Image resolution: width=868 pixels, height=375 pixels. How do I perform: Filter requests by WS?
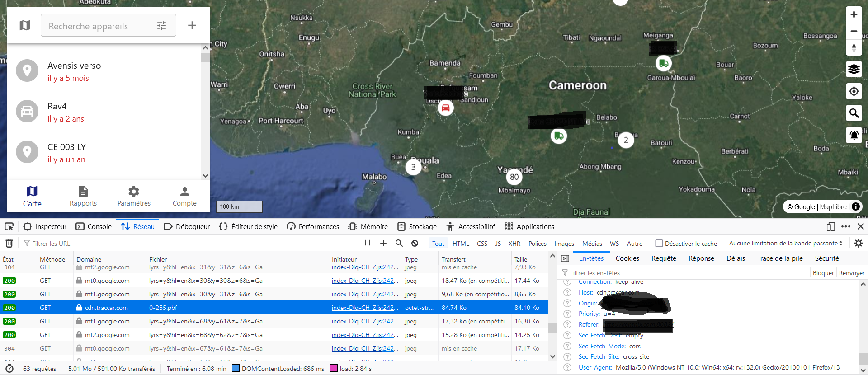point(614,244)
